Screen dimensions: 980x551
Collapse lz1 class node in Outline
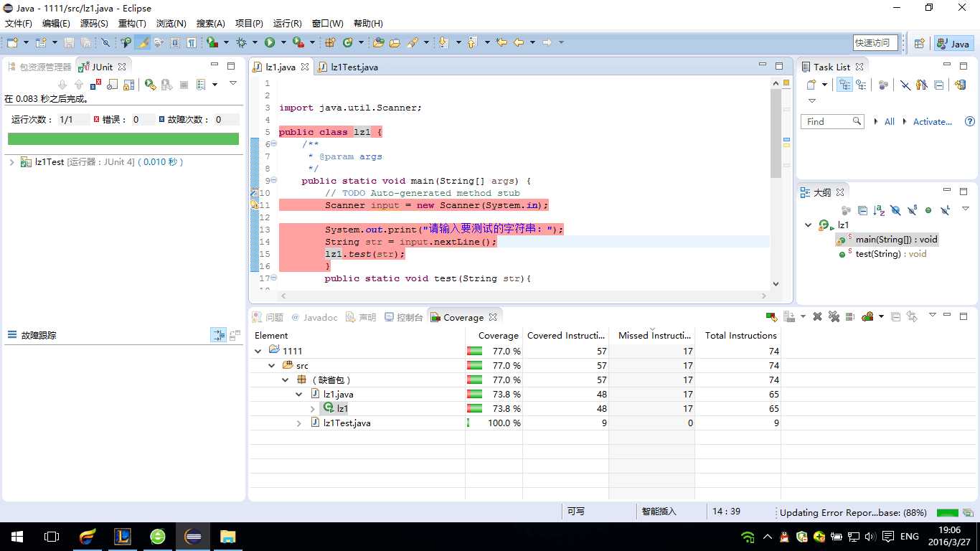[x=809, y=225]
